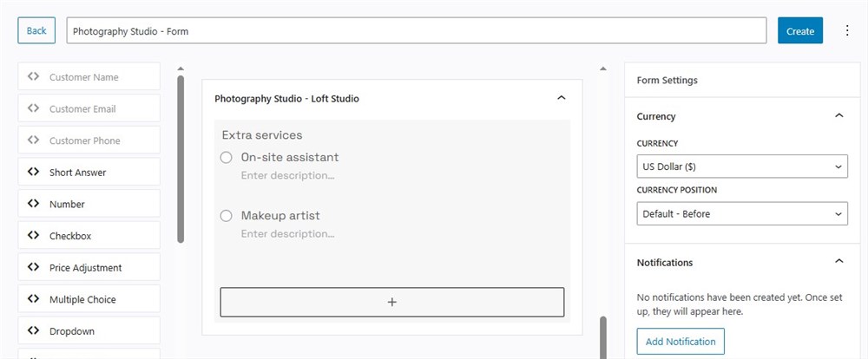This screenshot has width=868, height=359.
Task: Select the On-site assistant radio option
Action: click(227, 158)
